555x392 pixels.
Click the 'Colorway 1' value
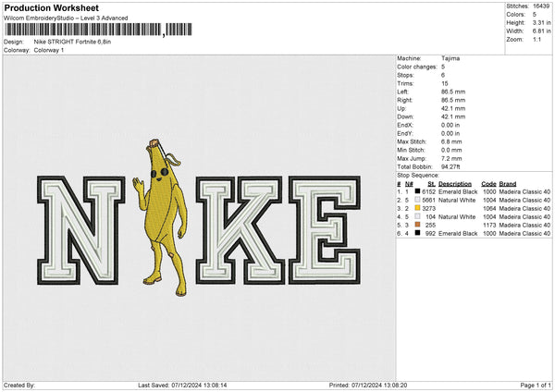click(49, 50)
